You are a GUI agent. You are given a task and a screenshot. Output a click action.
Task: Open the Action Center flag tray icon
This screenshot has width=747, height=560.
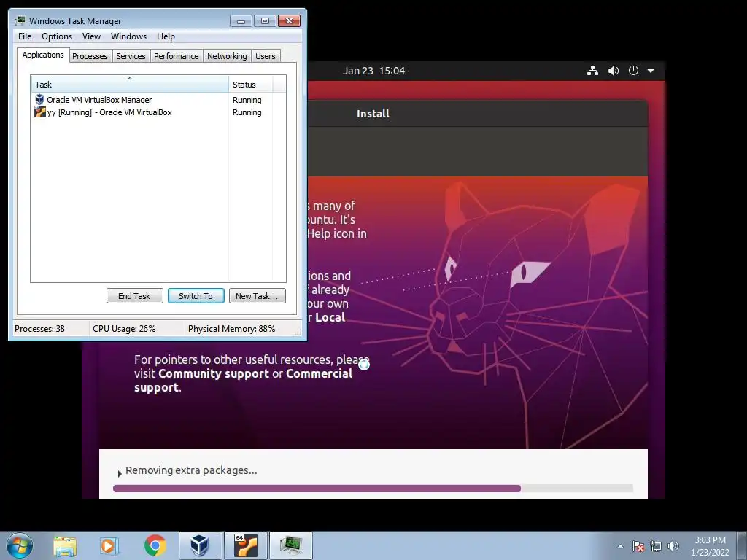638,546
